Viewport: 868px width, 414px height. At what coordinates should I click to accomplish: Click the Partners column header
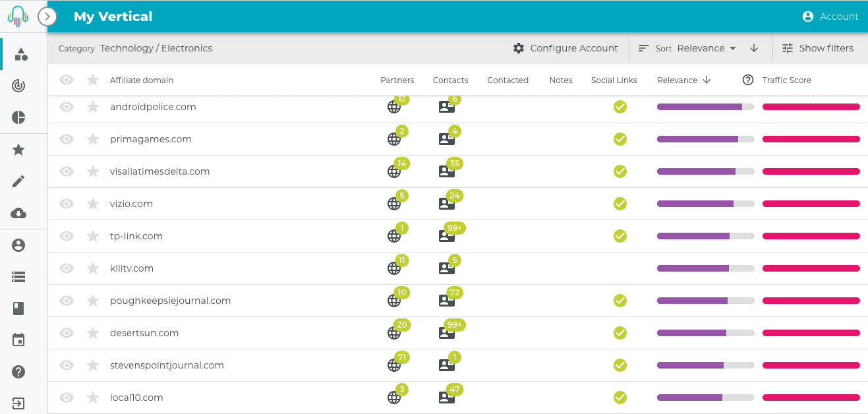tap(397, 80)
